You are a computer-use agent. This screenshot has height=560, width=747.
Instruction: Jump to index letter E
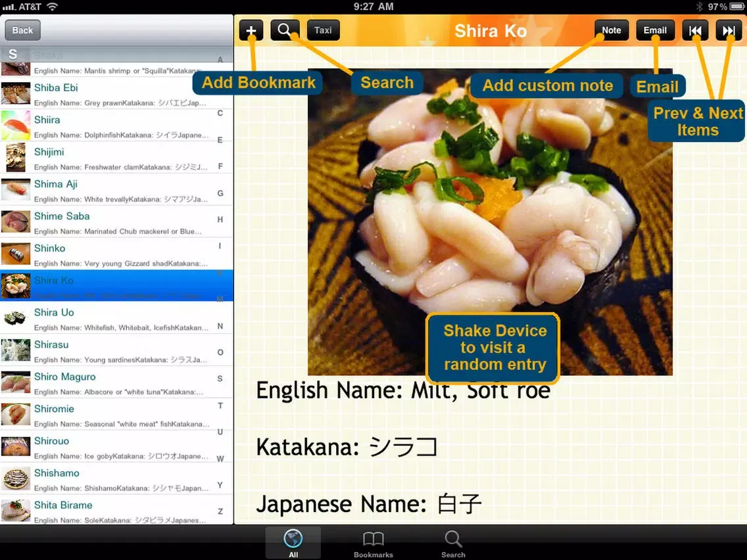tap(220, 140)
